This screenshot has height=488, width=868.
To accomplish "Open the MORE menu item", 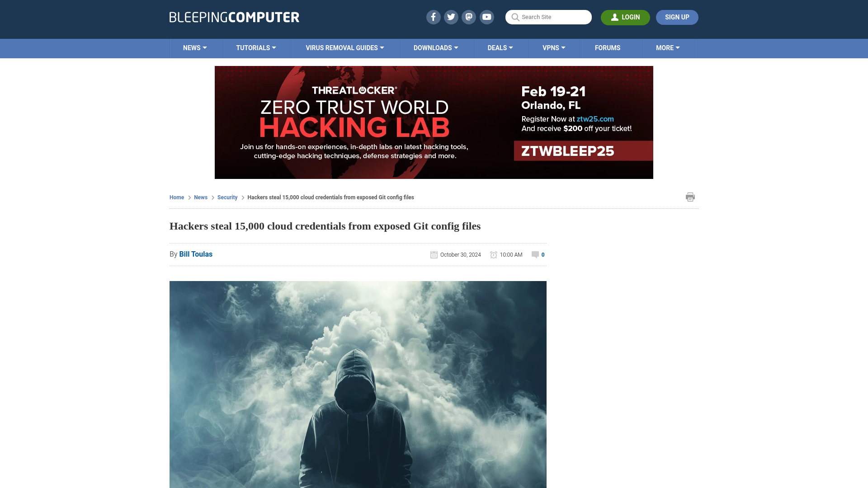I will [x=668, y=47].
